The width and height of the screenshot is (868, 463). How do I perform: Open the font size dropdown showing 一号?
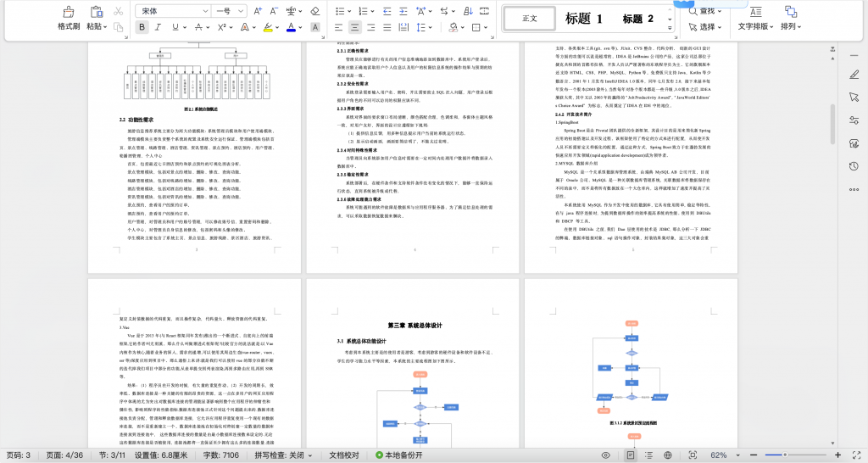pyautogui.click(x=228, y=11)
